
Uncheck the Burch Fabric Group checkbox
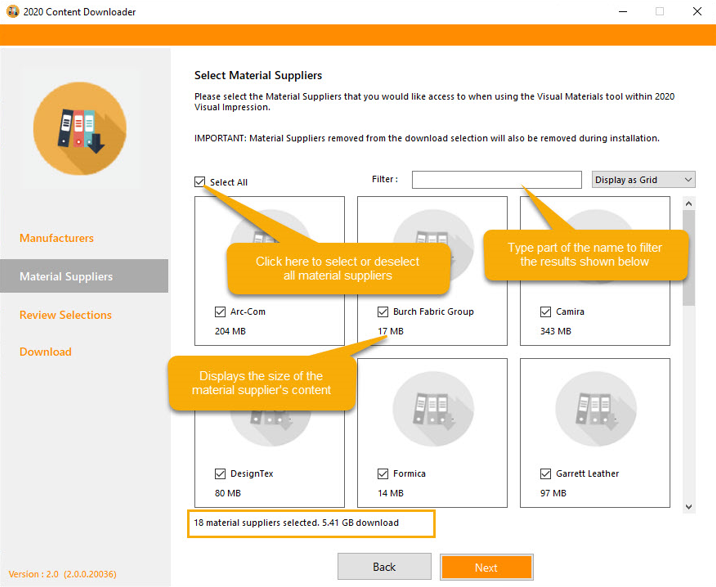383,312
